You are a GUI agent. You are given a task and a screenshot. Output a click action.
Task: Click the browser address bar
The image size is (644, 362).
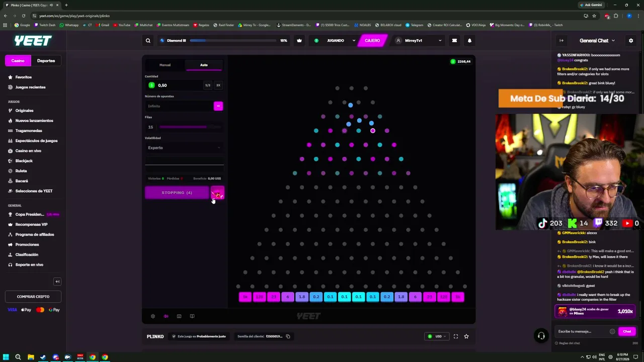click(x=302, y=16)
